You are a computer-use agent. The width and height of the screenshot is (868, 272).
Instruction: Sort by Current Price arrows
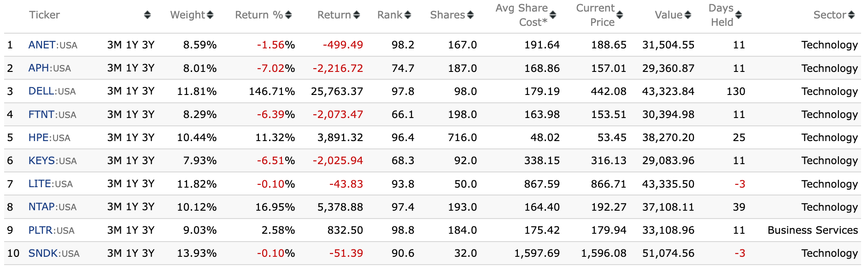click(x=620, y=15)
